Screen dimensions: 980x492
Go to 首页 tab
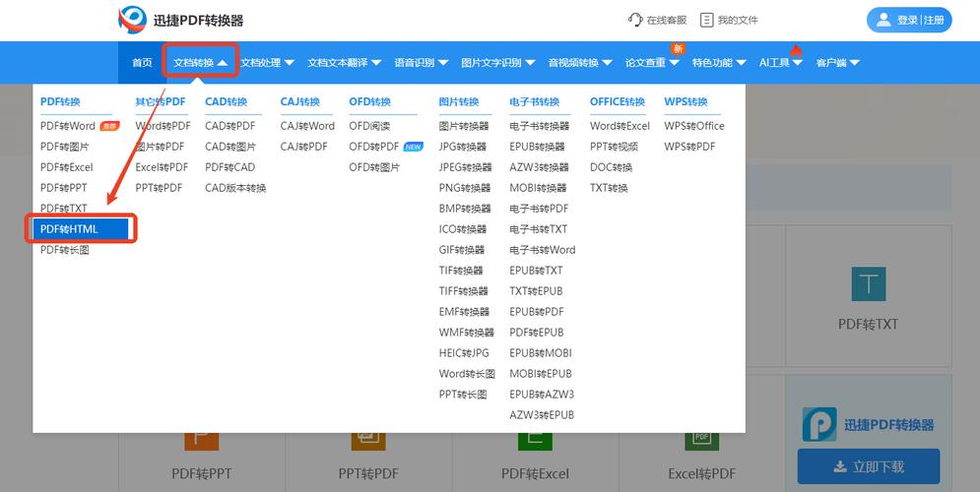pos(142,62)
